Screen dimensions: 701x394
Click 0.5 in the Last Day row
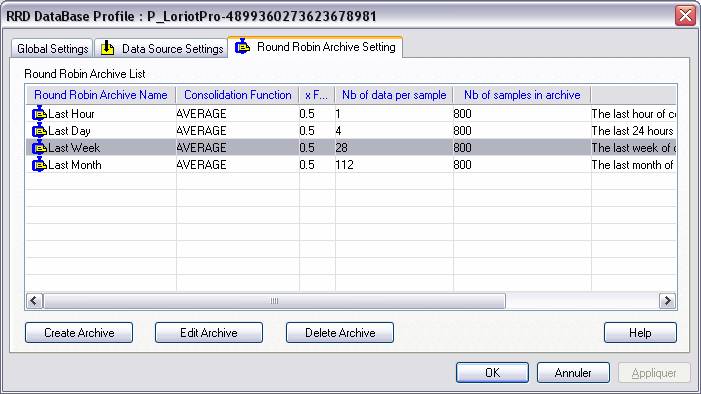[307, 131]
